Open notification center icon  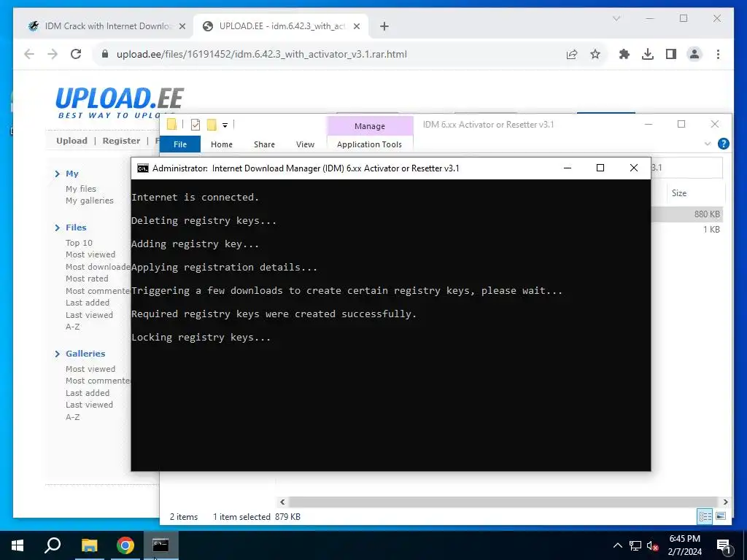(723, 545)
